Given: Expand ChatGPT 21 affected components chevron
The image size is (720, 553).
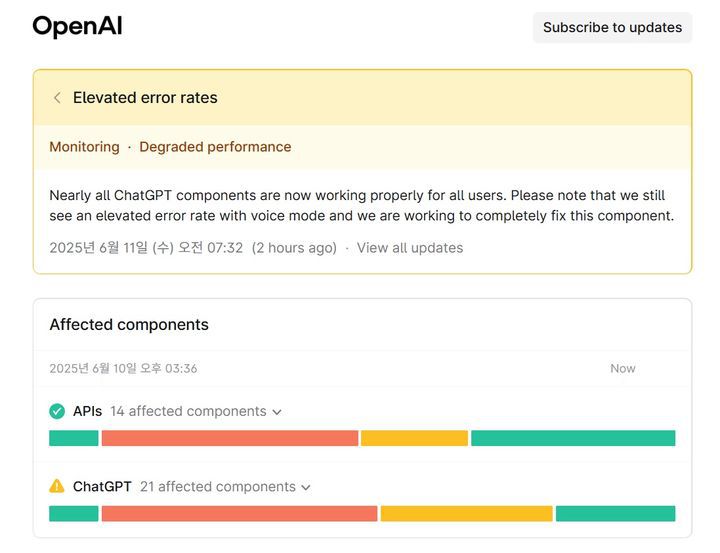Looking at the screenshot, I should point(306,488).
